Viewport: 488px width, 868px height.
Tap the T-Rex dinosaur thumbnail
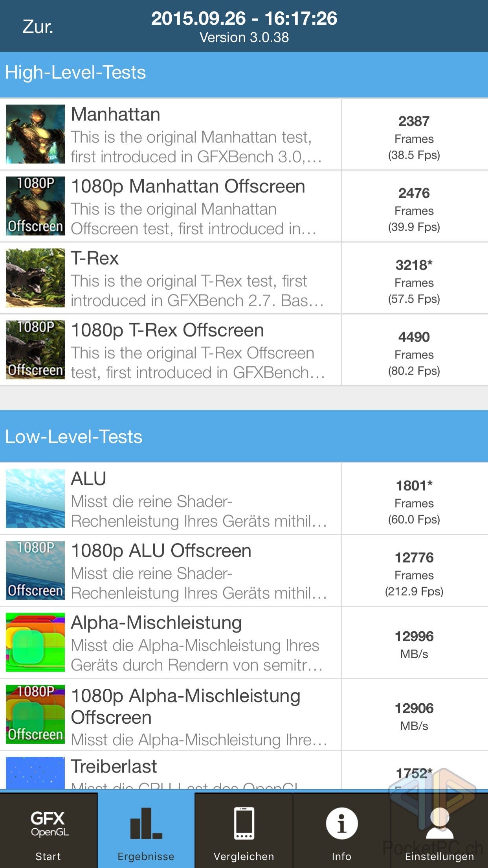click(35, 278)
